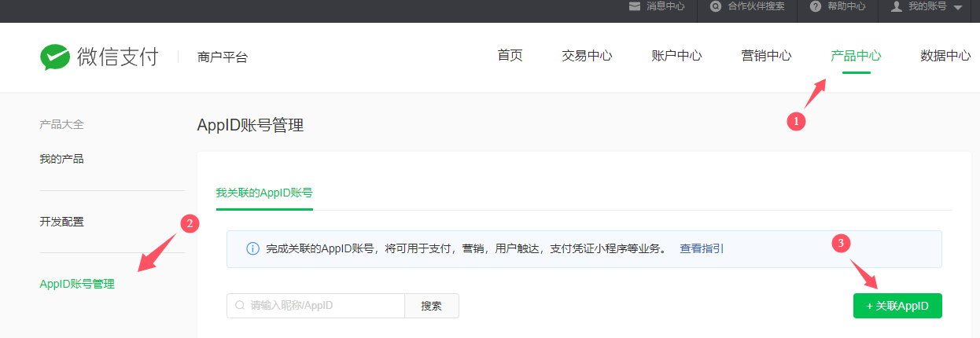Open 消息中心 in the top bar
The width and height of the screenshot is (980, 338).
pyautogui.click(x=665, y=6)
